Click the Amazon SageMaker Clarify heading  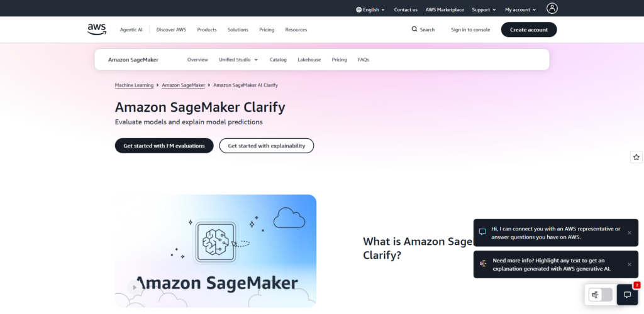[x=200, y=107]
